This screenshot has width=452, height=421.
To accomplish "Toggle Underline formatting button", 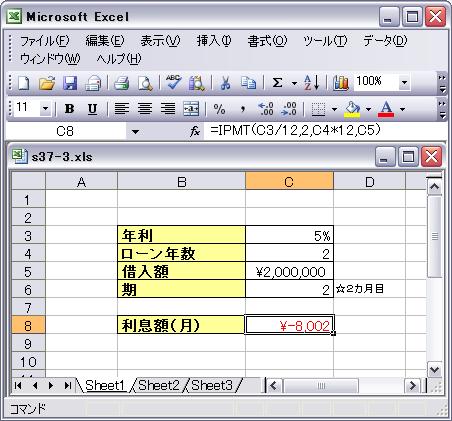I will [92, 109].
